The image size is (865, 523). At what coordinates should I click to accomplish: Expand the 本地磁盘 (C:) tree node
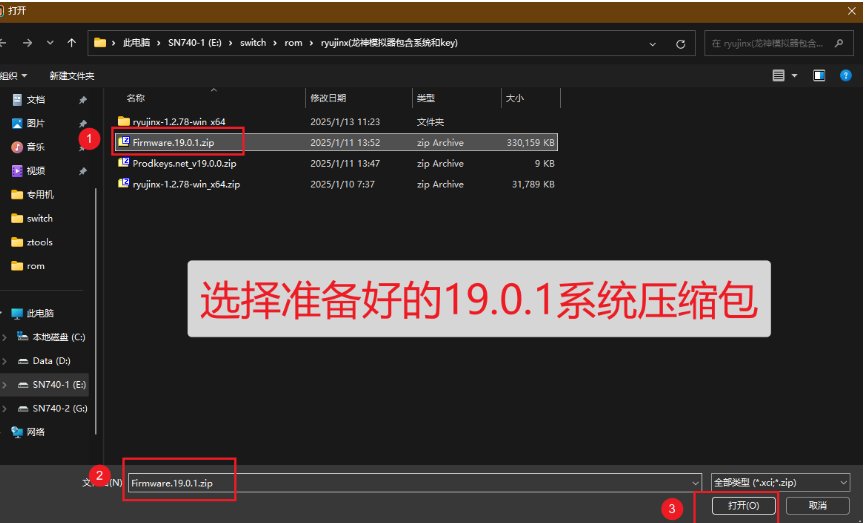5,337
